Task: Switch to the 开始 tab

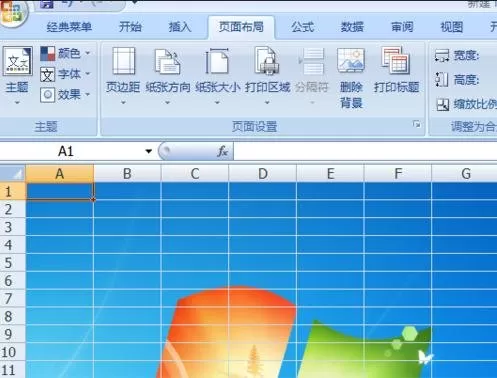Action: (130, 27)
